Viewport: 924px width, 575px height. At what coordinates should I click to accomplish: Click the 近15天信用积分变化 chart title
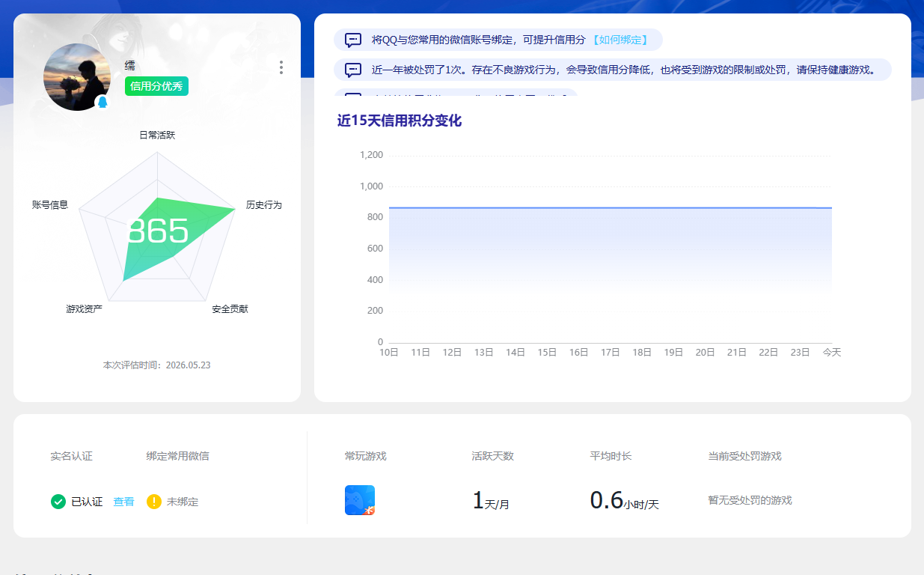pyautogui.click(x=400, y=121)
